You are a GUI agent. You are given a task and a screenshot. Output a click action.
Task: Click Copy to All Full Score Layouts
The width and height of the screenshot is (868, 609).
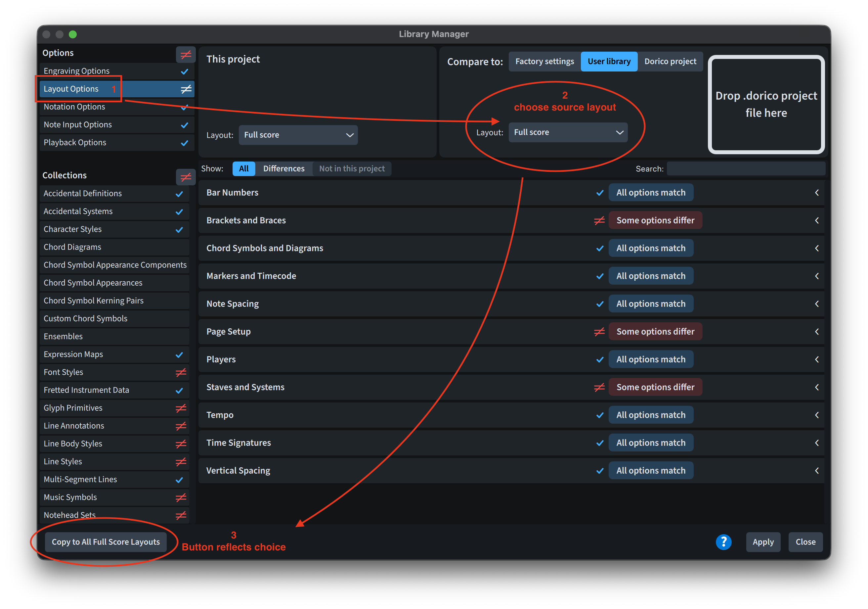106,542
